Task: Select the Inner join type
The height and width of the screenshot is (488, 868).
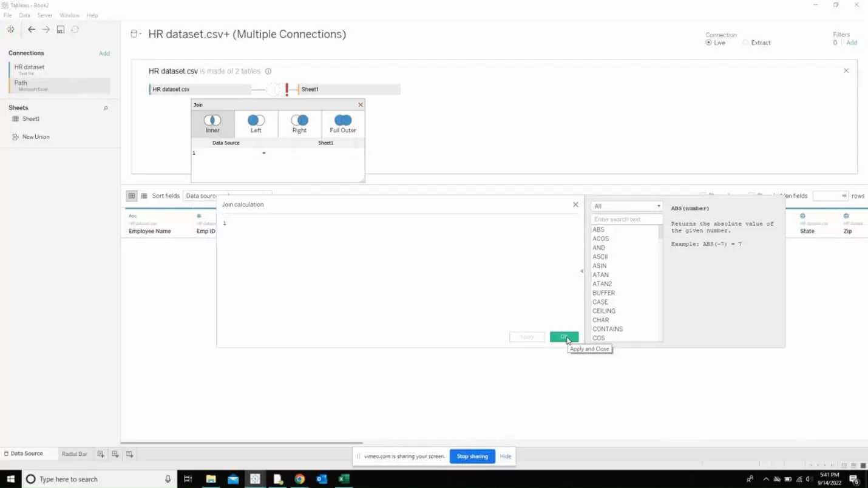Action: [x=212, y=124]
